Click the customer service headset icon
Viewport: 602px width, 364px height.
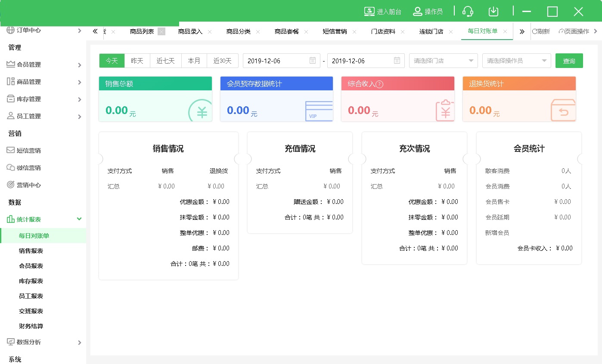pos(468,12)
